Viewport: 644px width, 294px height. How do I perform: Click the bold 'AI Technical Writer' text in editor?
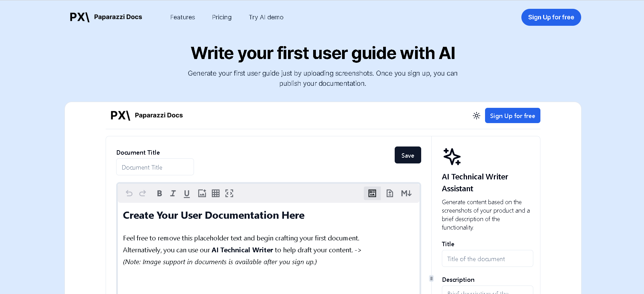click(x=242, y=250)
